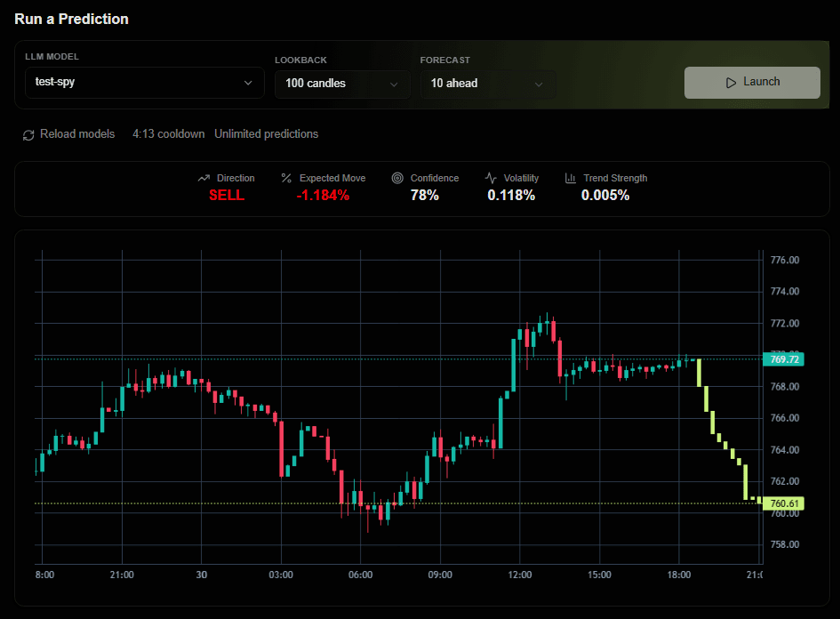The image size is (840, 619).
Task: Click the Trend Strength metric label
Action: click(x=615, y=178)
